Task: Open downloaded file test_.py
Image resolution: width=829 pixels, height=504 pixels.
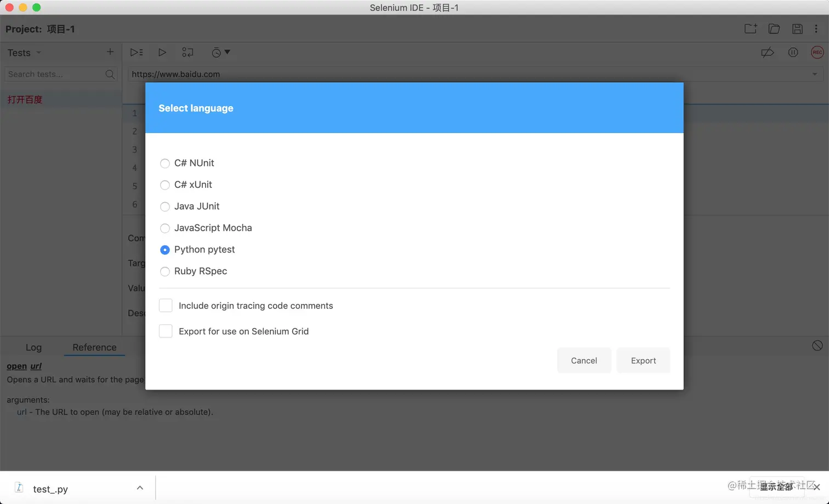Action: (x=50, y=489)
